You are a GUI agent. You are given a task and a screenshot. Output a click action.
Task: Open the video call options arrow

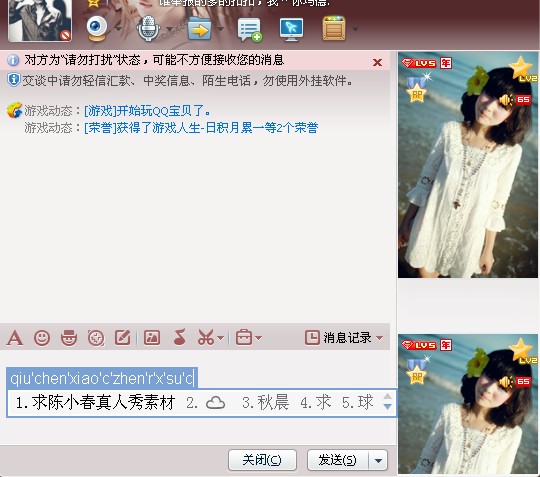tap(118, 28)
